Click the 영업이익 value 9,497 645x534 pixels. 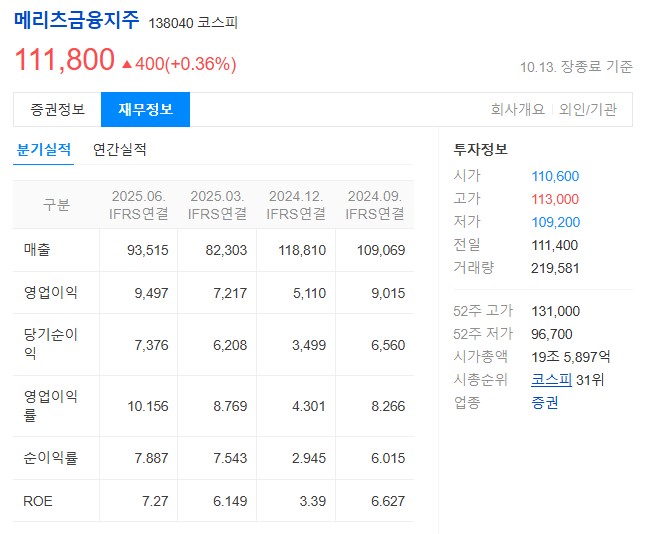point(151,293)
